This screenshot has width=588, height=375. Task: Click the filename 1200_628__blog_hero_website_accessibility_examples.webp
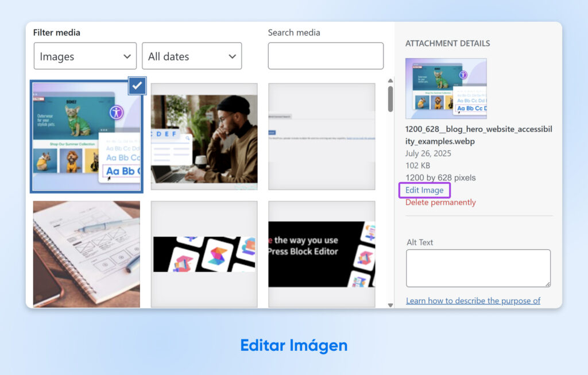pyautogui.click(x=478, y=135)
